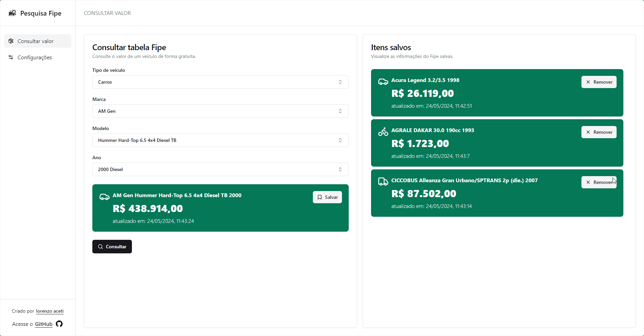Click the lorenzo aceti author link
The image size is (644, 336).
pos(49,311)
